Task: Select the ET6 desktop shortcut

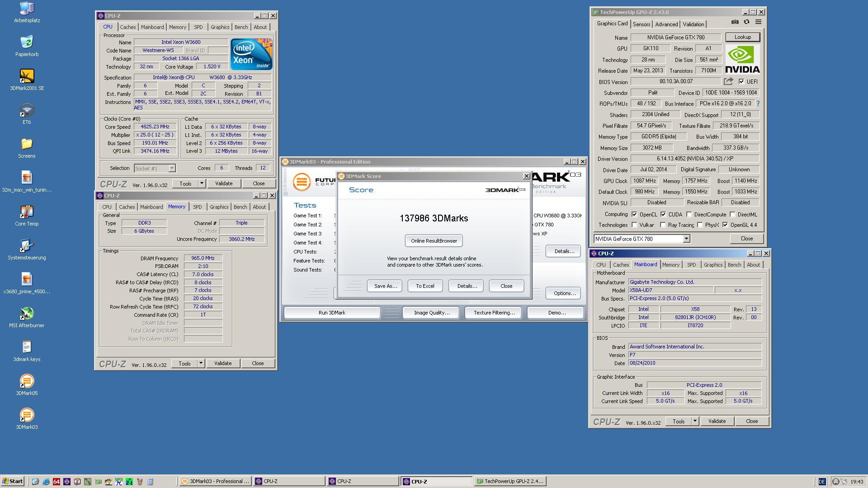Action: [27, 114]
